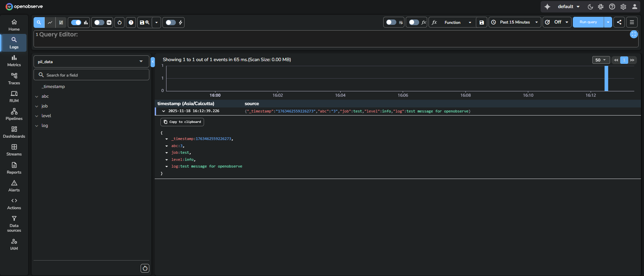Open the pii_data stream dropdown
The width and height of the screenshot is (644, 276).
pos(91,61)
